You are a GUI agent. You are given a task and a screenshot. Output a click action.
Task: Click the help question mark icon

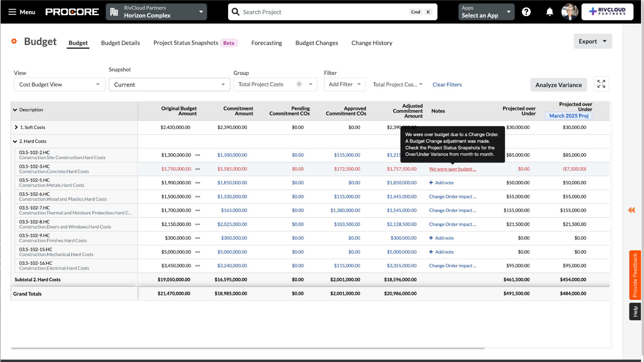[526, 11]
